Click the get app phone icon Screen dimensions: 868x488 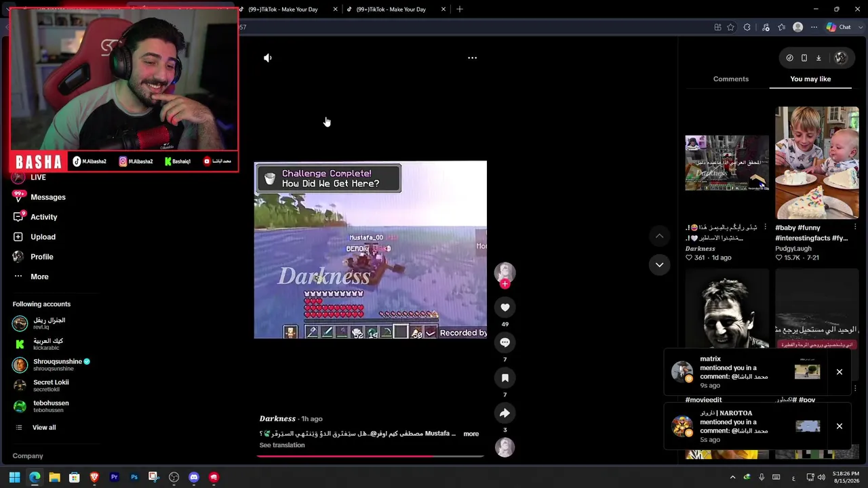pos(804,58)
